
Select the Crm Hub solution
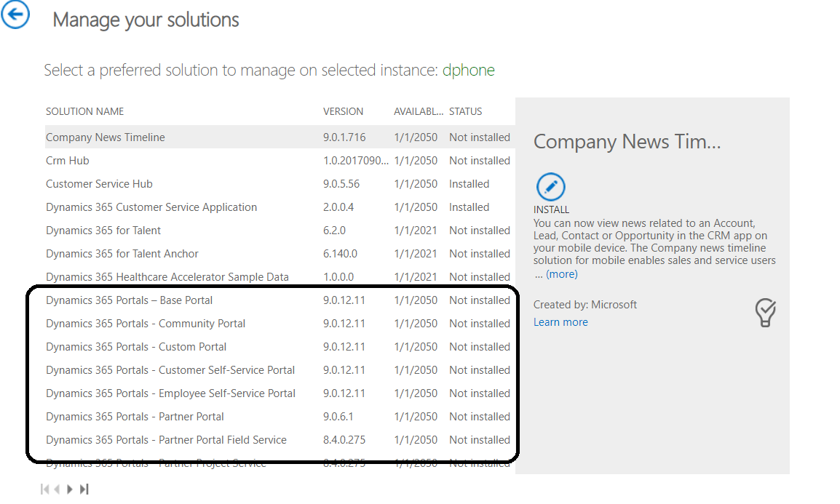68,161
